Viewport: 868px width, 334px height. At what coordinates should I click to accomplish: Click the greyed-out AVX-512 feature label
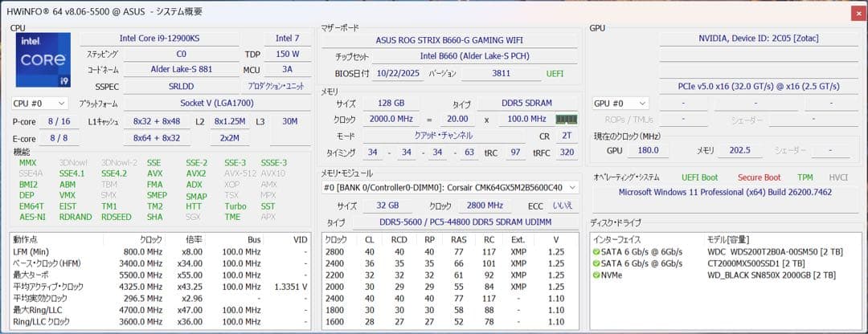[239, 173]
